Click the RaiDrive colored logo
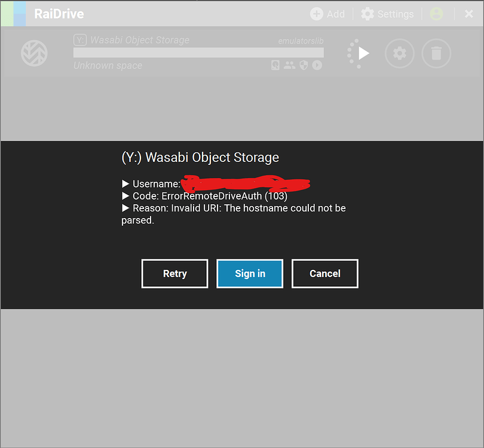 point(14,14)
